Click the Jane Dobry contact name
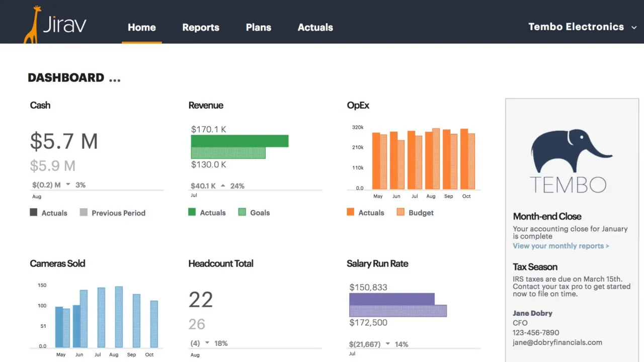 [532, 313]
